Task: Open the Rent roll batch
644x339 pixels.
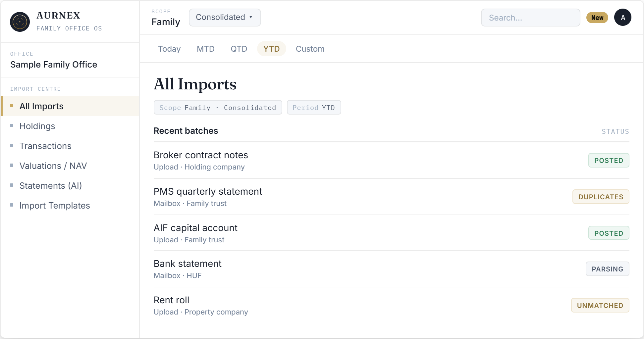Action: pos(392,306)
